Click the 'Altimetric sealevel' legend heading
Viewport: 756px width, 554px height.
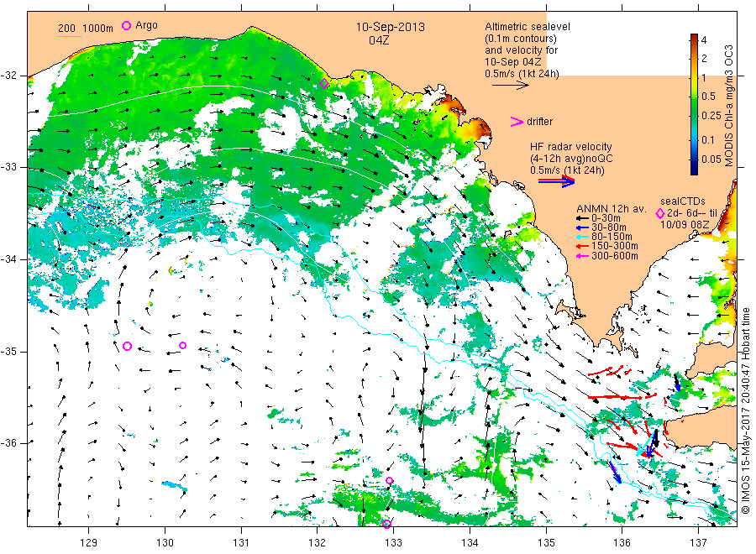[x=528, y=27]
